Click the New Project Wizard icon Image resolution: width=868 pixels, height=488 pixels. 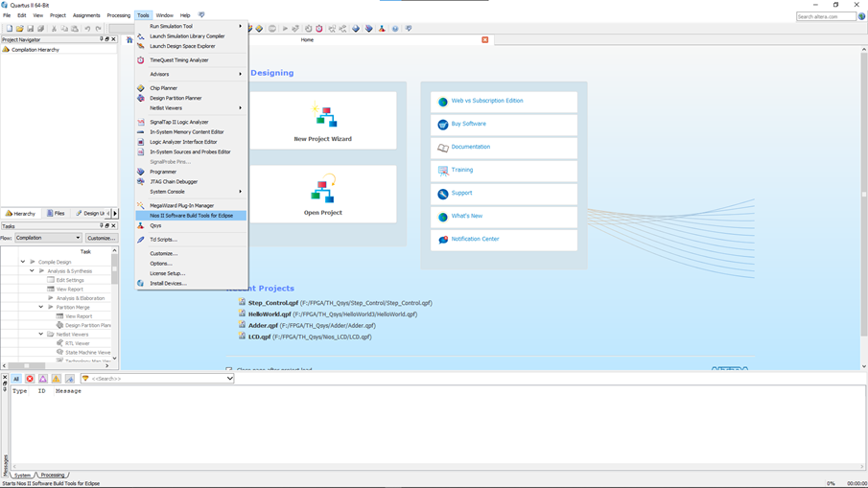(323, 117)
